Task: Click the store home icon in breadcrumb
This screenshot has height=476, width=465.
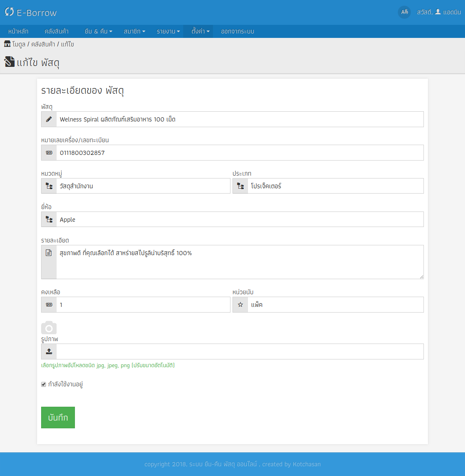Action: tap(7, 44)
